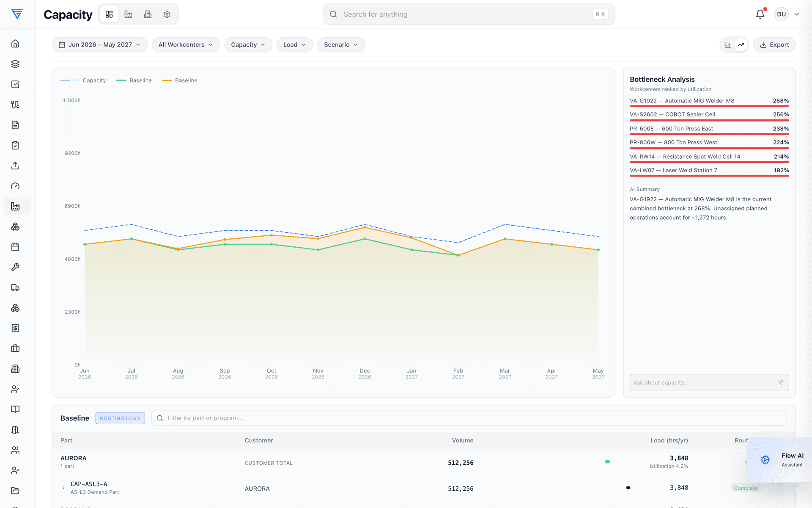Switch to line chart view
812x508 pixels.
click(x=741, y=44)
